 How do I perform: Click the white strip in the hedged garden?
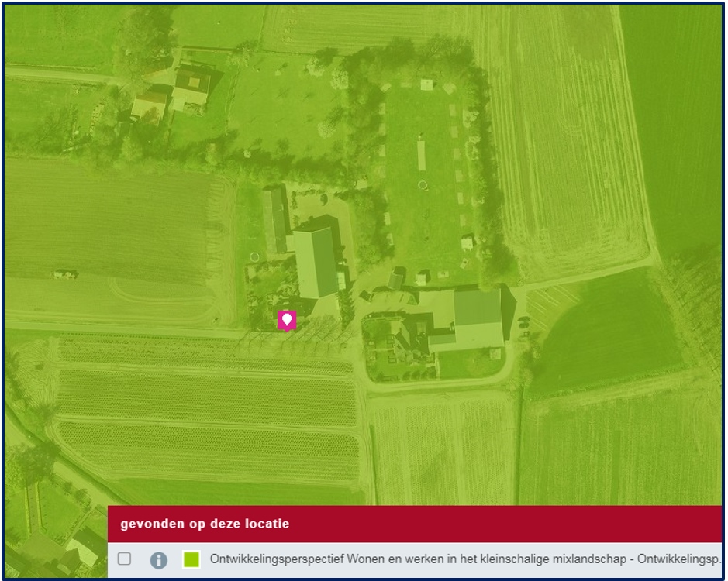[421, 153]
